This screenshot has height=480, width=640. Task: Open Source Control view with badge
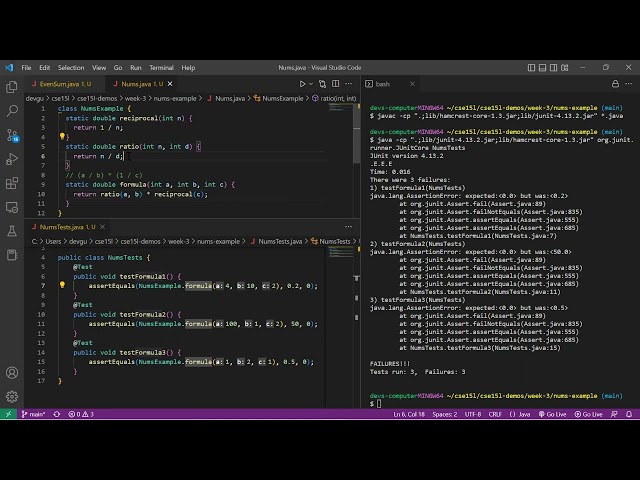tap(12, 135)
